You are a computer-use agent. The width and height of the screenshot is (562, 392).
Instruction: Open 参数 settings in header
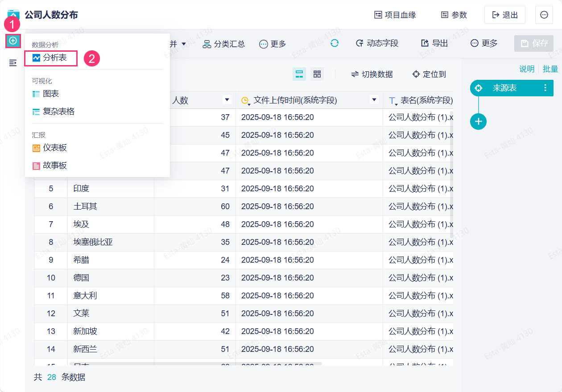coord(454,15)
